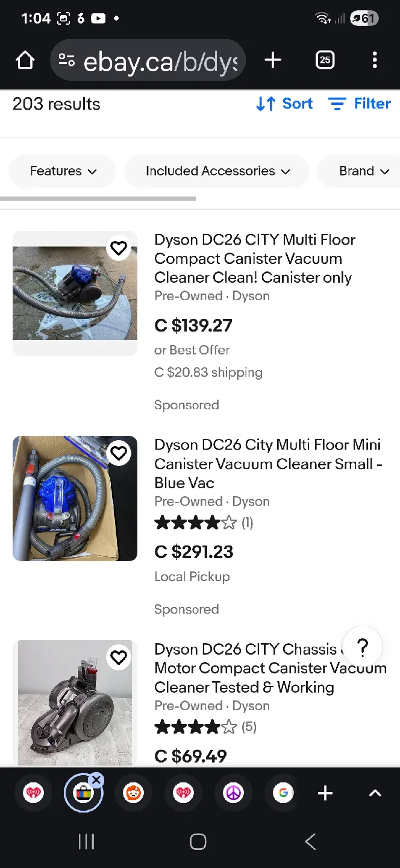Open the Sort options icon
The height and width of the screenshot is (868, 400).
coord(266,104)
